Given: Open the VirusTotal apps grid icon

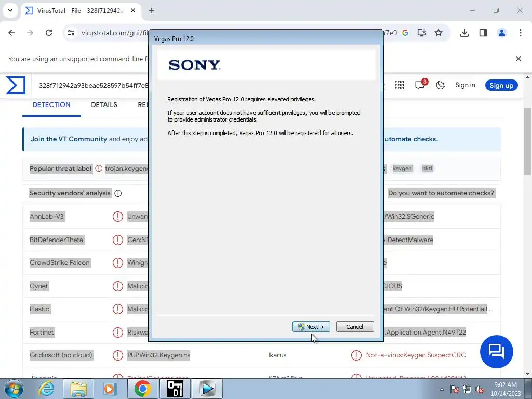Looking at the screenshot, I should coord(400,85).
